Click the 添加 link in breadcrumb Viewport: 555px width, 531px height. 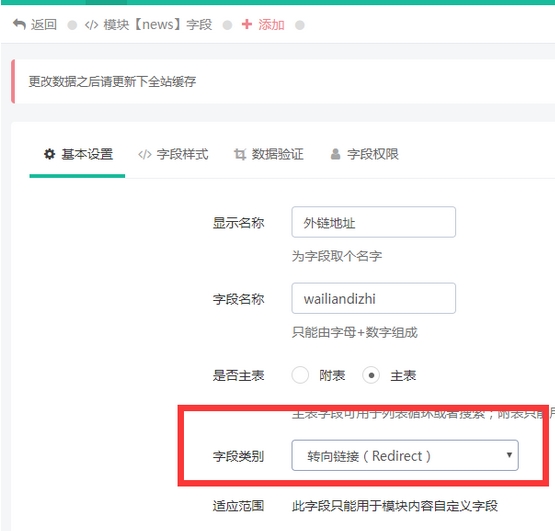pos(263,25)
